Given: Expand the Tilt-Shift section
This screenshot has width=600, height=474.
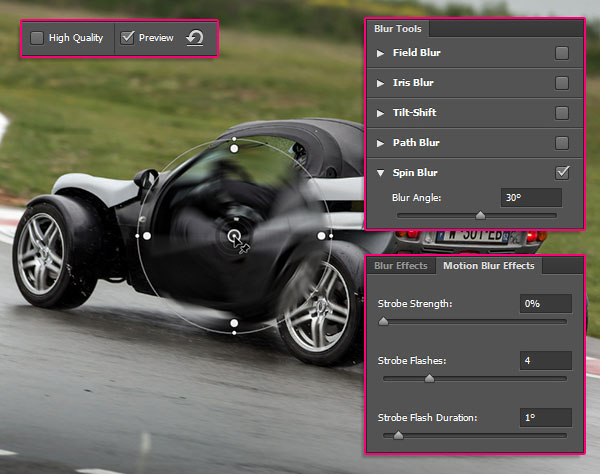Looking at the screenshot, I should pos(380,113).
